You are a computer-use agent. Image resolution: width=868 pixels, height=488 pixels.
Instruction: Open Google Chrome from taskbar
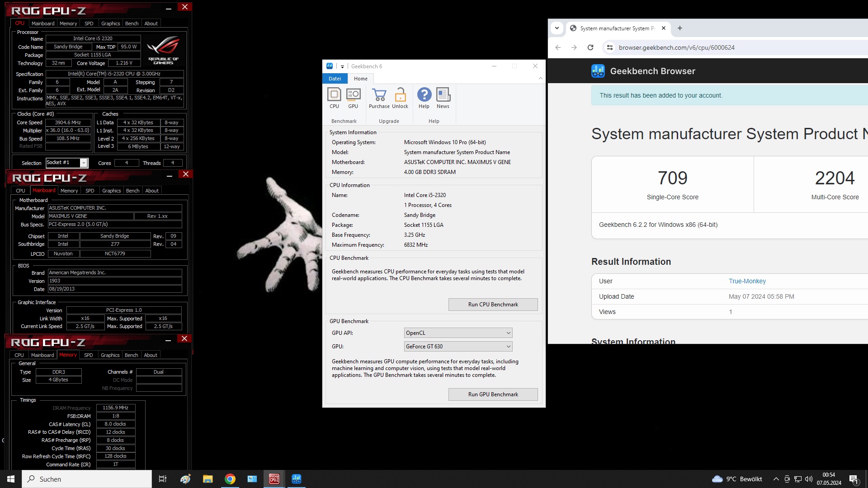coord(230,479)
